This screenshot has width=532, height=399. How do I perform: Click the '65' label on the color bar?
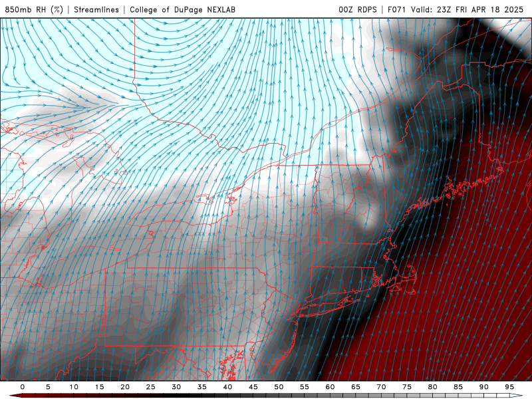(356, 387)
